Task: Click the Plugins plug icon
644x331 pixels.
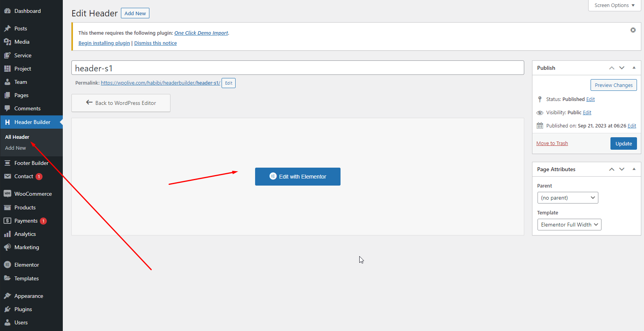Action: (x=7, y=309)
